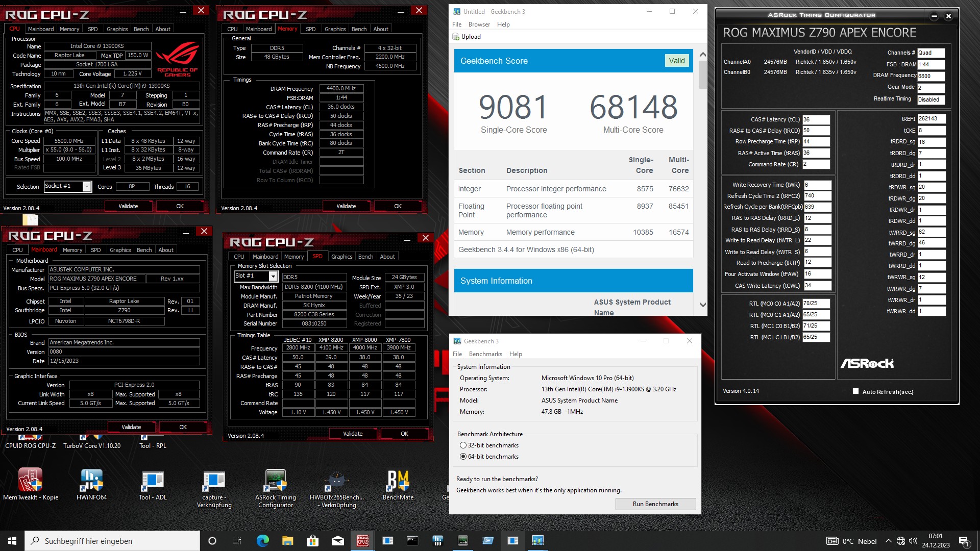The height and width of the screenshot is (551, 980).
Task: Click Run Benchmarks button
Action: click(656, 504)
